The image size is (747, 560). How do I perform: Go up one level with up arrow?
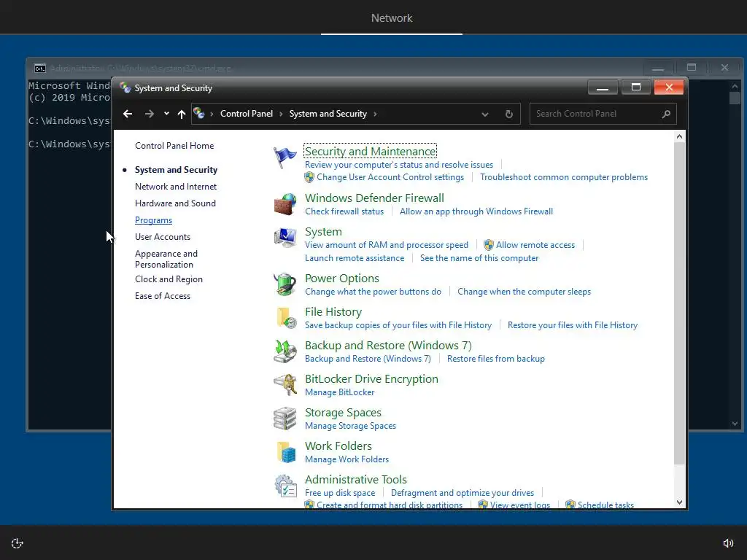coord(182,114)
